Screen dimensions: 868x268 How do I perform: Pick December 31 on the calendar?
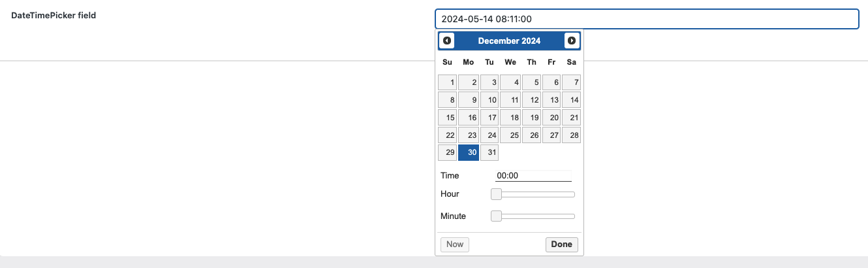coord(489,153)
